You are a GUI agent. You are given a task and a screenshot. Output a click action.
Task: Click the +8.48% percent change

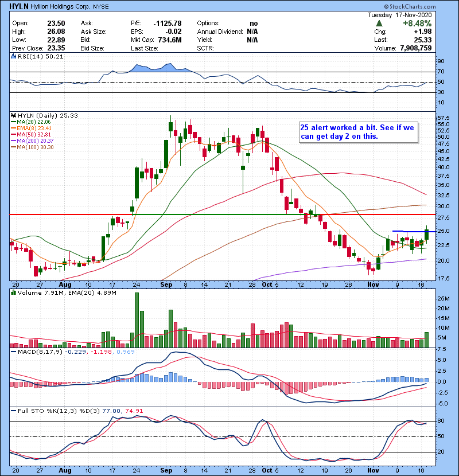pyautogui.click(x=417, y=24)
